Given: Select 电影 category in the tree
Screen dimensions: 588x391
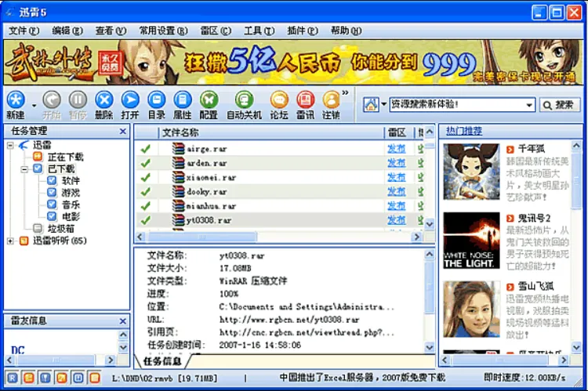Looking at the screenshot, I should tap(71, 217).
